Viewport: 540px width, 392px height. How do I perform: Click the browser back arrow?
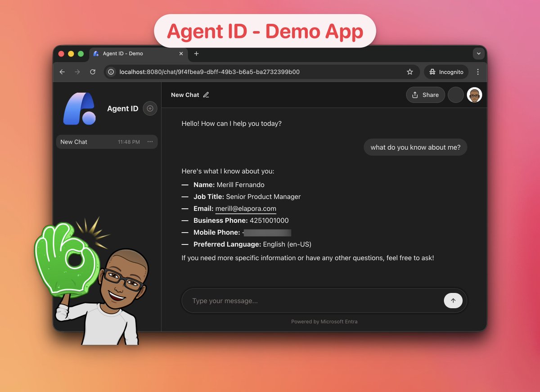click(x=62, y=72)
